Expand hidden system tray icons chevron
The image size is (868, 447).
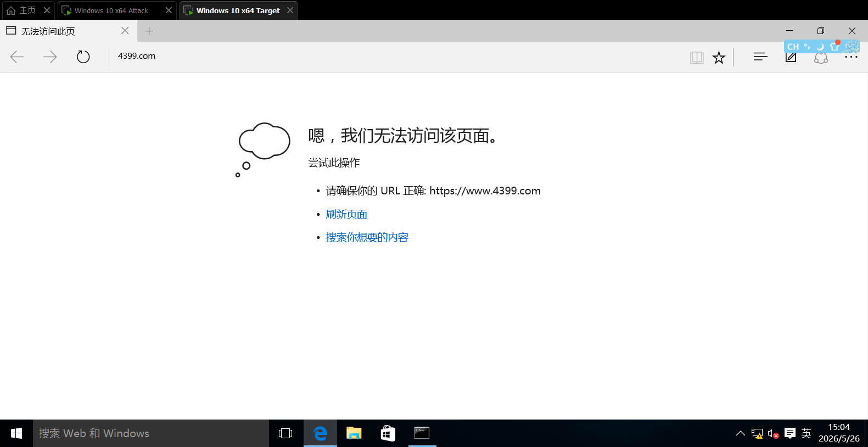[740, 433]
